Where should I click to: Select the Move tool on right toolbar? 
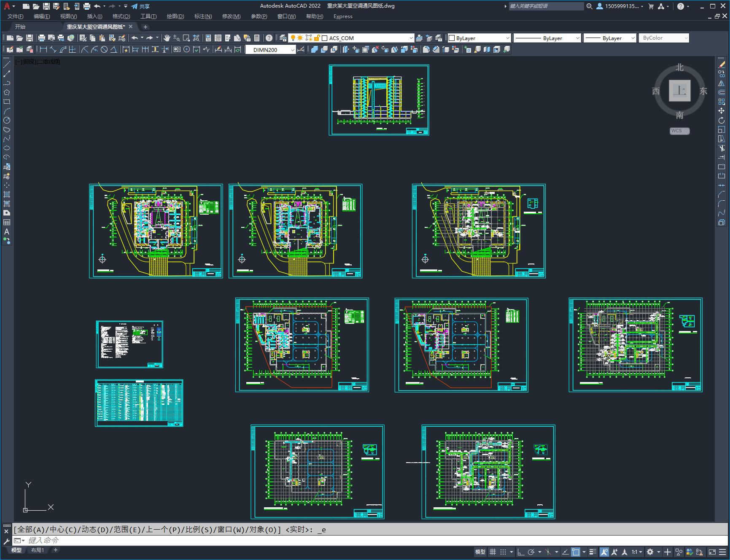(722, 111)
